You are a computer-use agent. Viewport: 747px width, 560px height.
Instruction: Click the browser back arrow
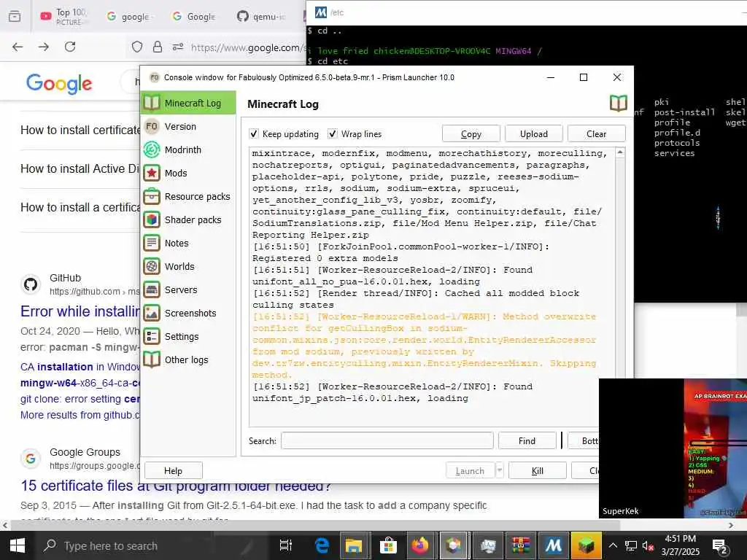pyautogui.click(x=18, y=47)
